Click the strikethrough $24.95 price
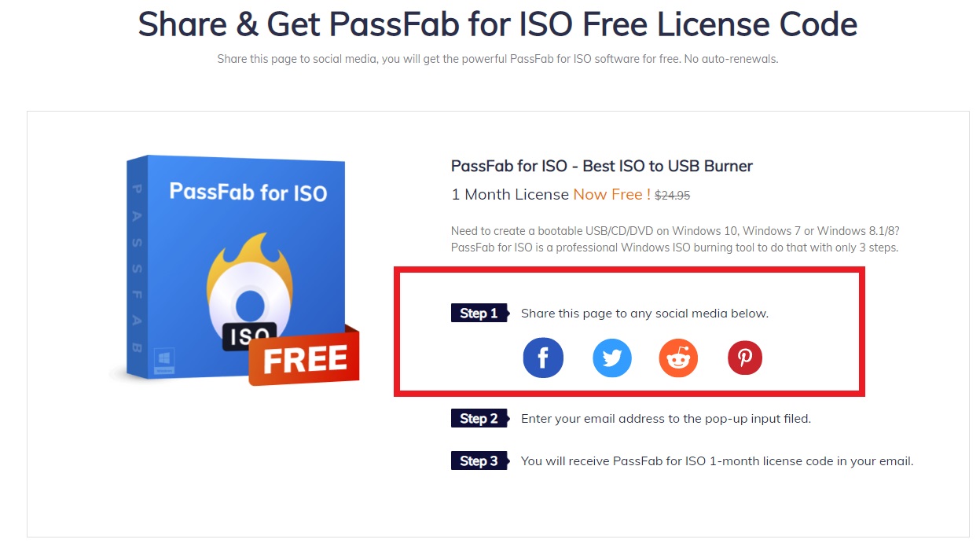The width and height of the screenshot is (980, 554). pyautogui.click(x=670, y=194)
